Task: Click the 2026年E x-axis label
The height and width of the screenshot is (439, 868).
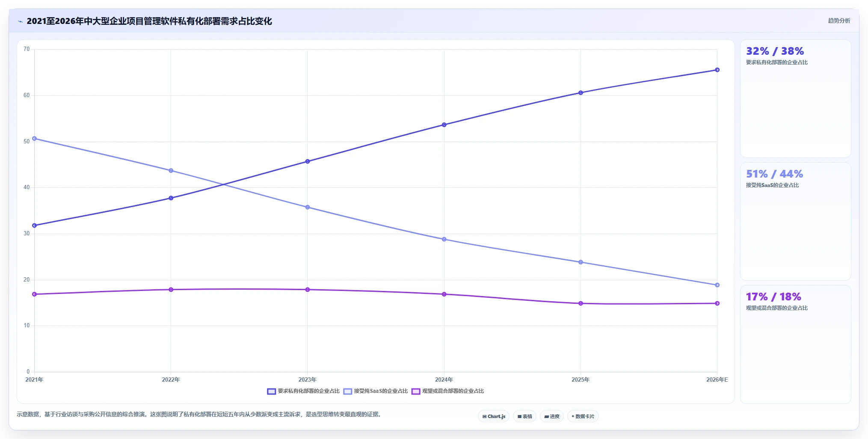Action: click(x=717, y=380)
